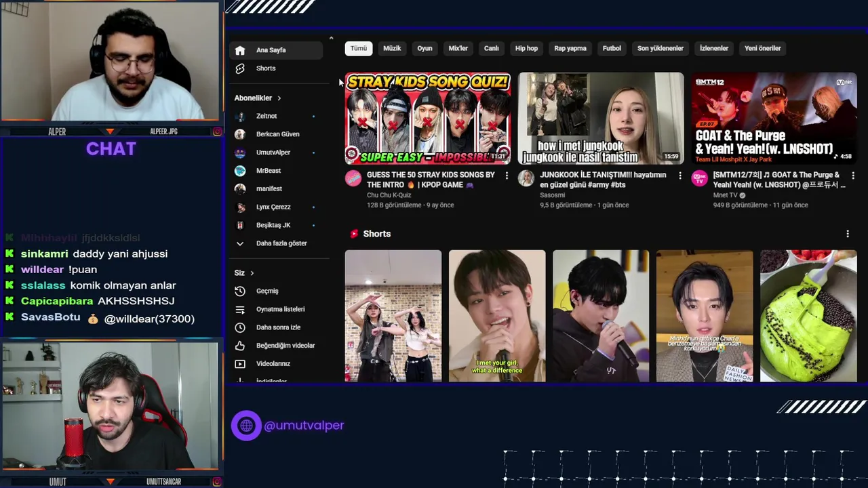Open manifest channel avatar
Image resolution: width=868 pixels, height=488 pixels.
239,188
